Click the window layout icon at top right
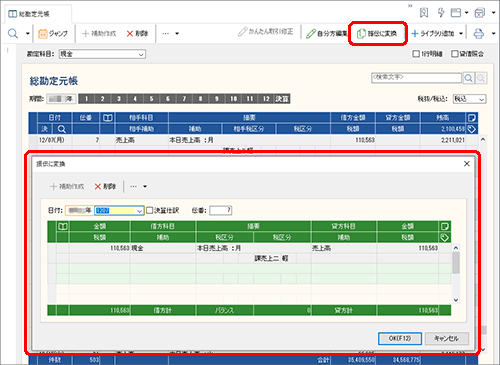This screenshot has width=500, height=365. pos(456,13)
